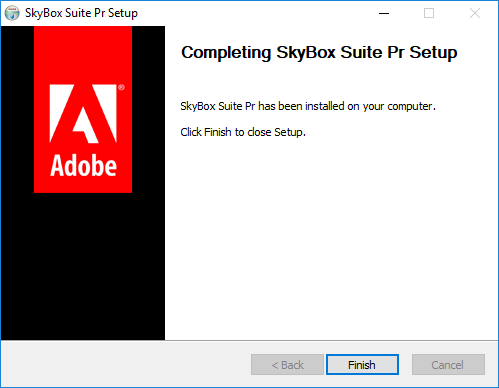Click the disabled Back button
This screenshot has height=388, width=499.
click(287, 364)
